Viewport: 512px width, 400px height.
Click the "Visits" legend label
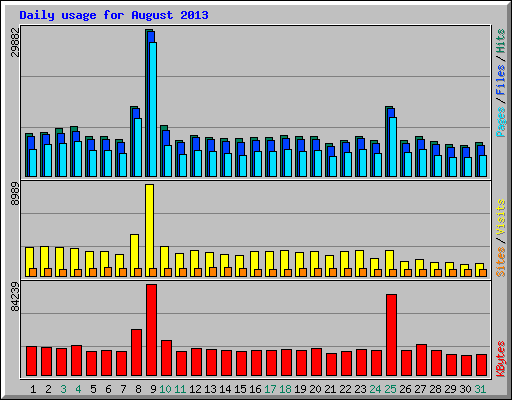coord(500,218)
